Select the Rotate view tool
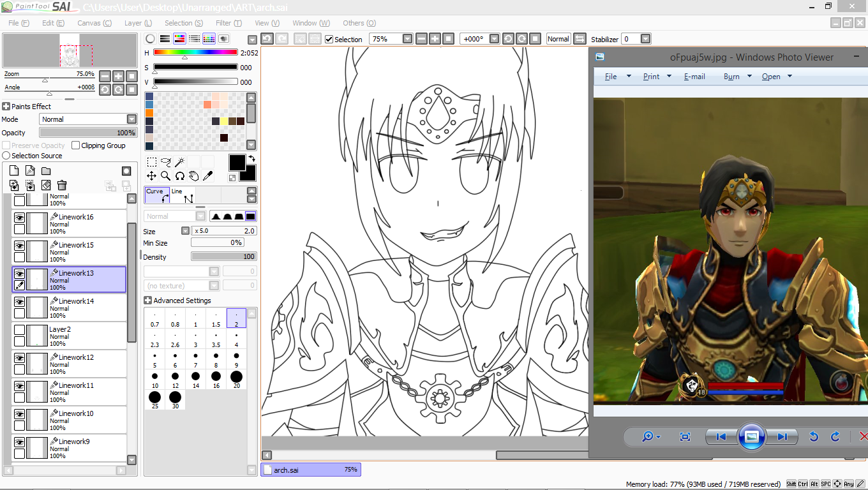The height and width of the screenshot is (490, 868). click(180, 176)
